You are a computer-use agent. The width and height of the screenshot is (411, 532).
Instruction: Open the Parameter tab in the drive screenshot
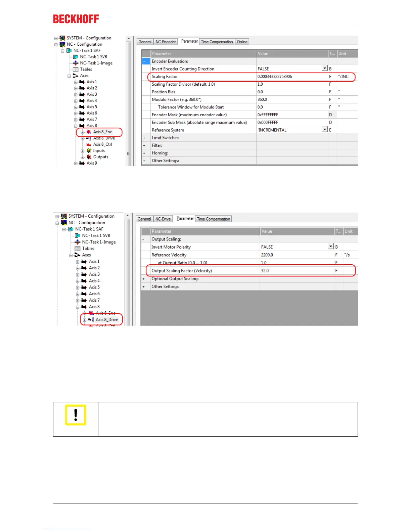click(185, 218)
